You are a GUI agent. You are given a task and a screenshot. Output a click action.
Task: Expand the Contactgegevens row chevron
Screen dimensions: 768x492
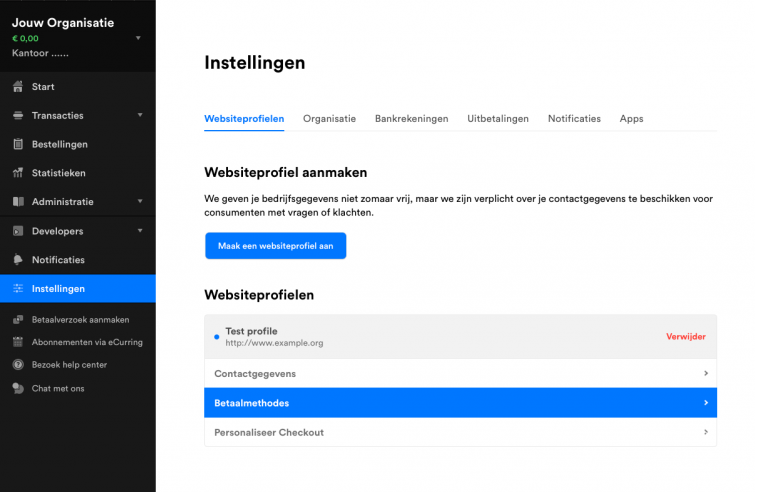(706, 373)
